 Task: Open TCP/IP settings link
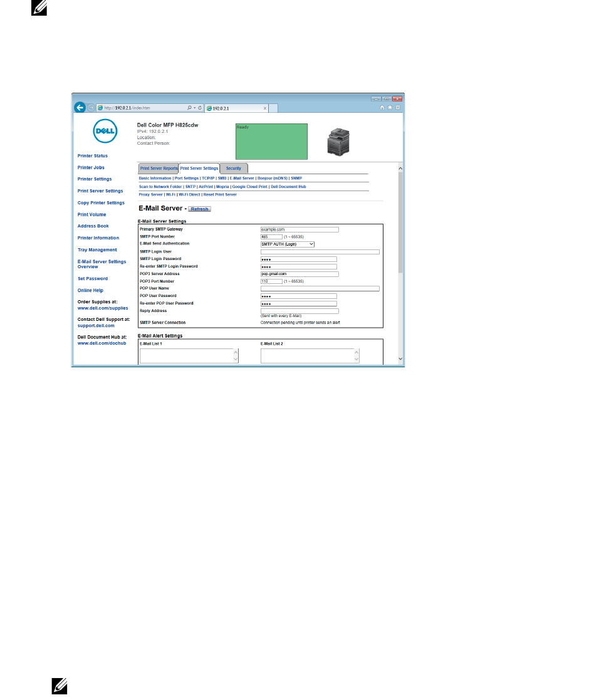(x=208, y=178)
